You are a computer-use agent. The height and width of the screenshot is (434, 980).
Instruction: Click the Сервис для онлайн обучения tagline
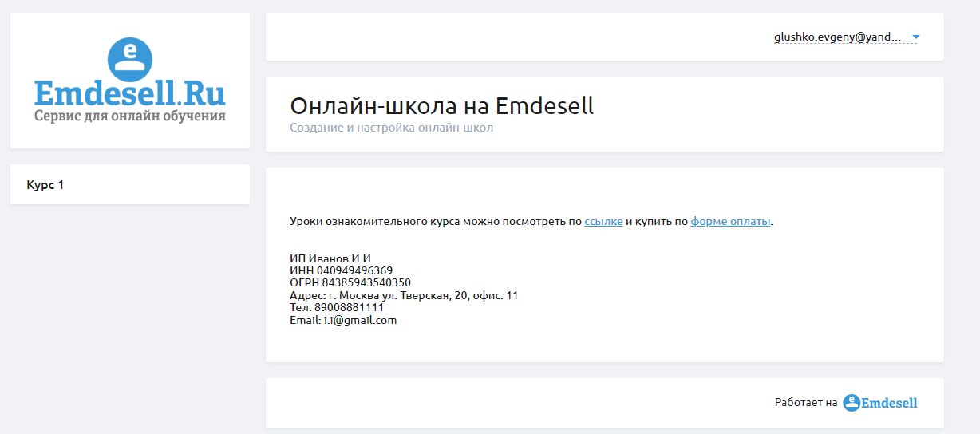(x=130, y=116)
